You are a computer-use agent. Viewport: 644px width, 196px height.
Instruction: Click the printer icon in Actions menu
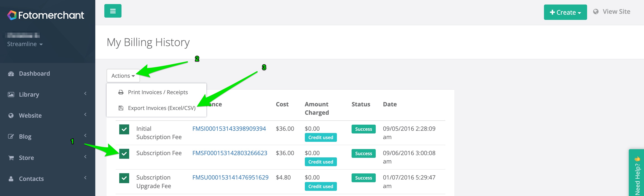(121, 92)
